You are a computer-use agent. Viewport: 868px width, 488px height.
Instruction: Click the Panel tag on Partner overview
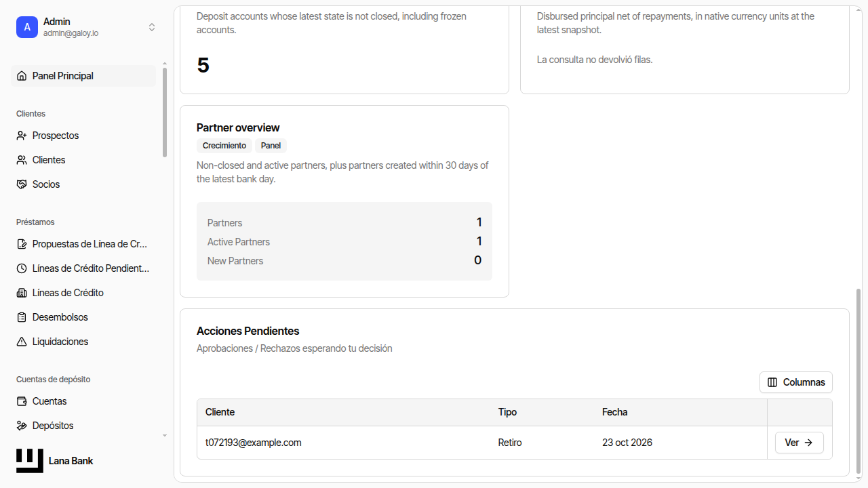point(271,146)
